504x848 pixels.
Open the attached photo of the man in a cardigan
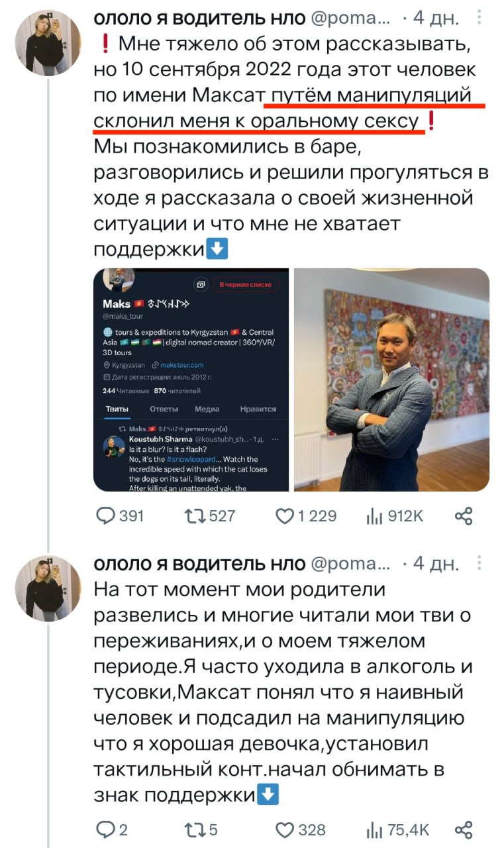[391, 380]
